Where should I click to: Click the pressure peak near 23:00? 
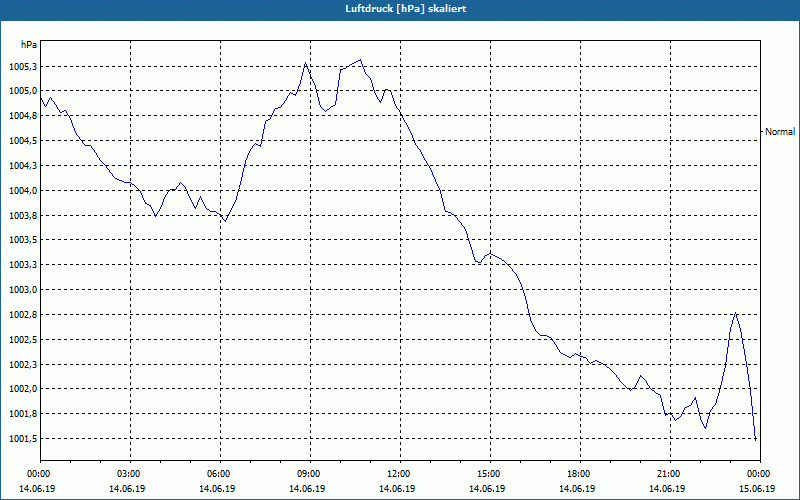735,313
